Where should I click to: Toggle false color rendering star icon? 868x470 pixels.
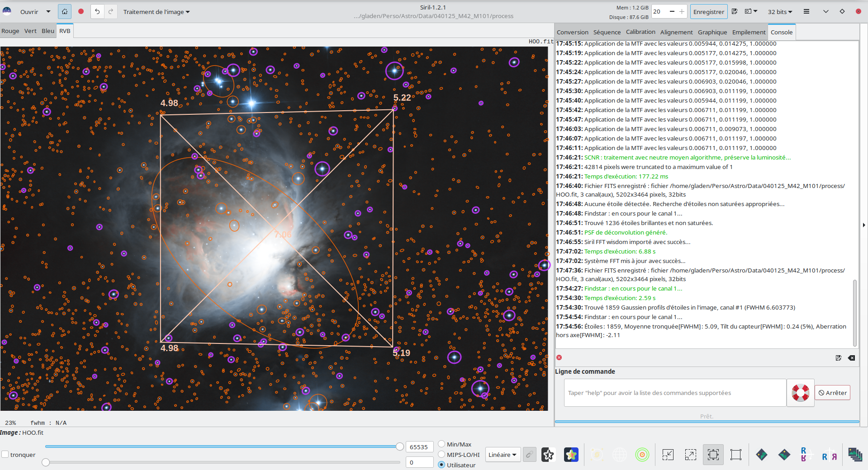point(571,455)
